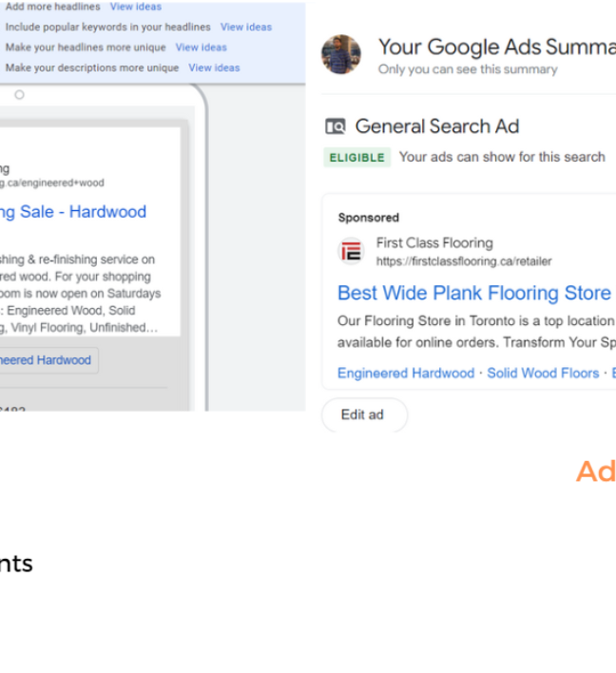Click the Sponsored label above the ad
Viewport: 616px width, 673px height.
coord(368,218)
